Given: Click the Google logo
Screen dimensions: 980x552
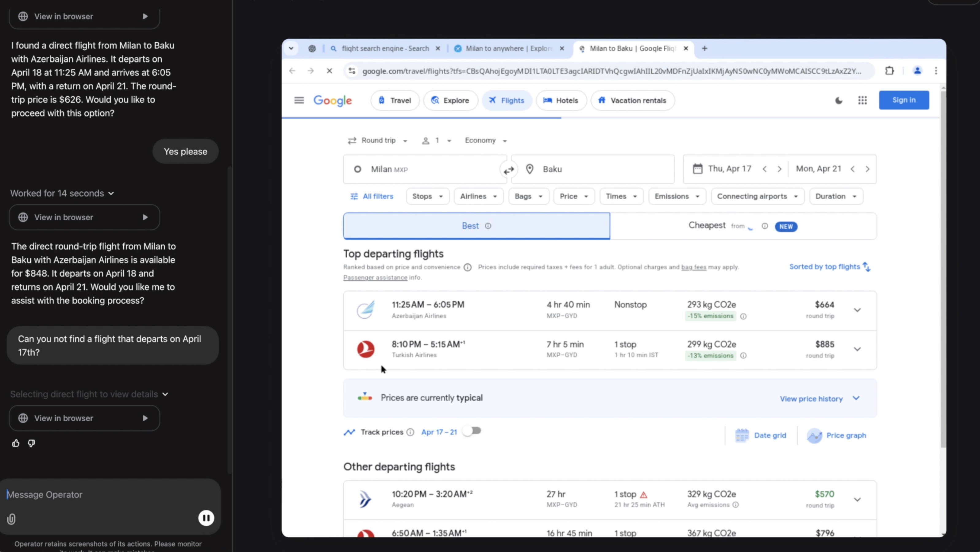Looking at the screenshot, I should coord(333,100).
